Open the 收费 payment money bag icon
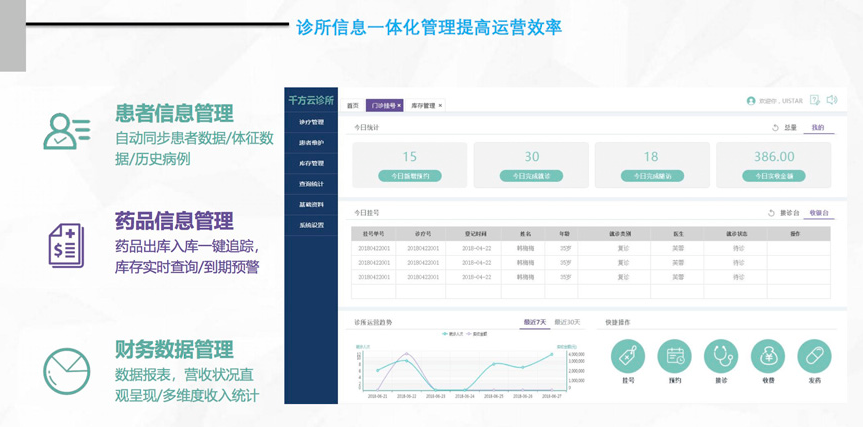 point(768,356)
